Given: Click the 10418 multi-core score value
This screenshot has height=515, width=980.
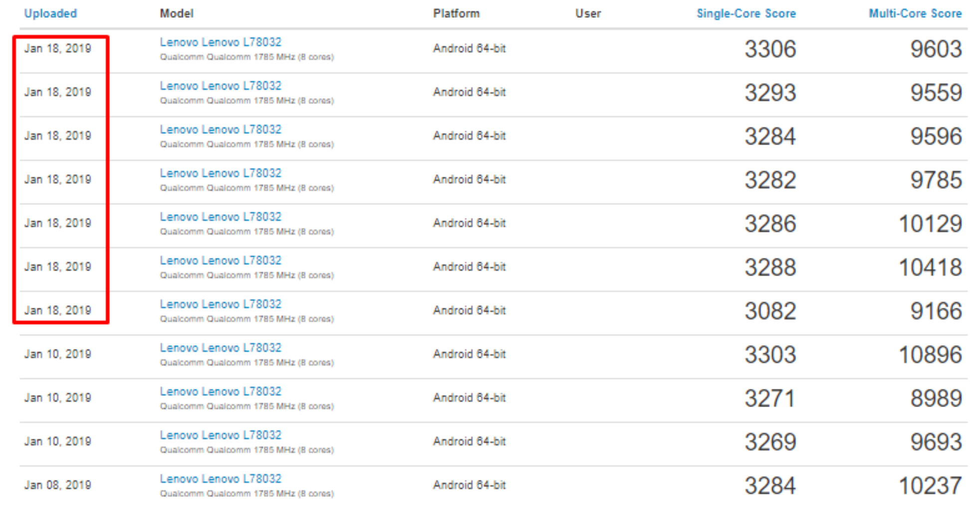Looking at the screenshot, I should pyautogui.click(x=930, y=267).
